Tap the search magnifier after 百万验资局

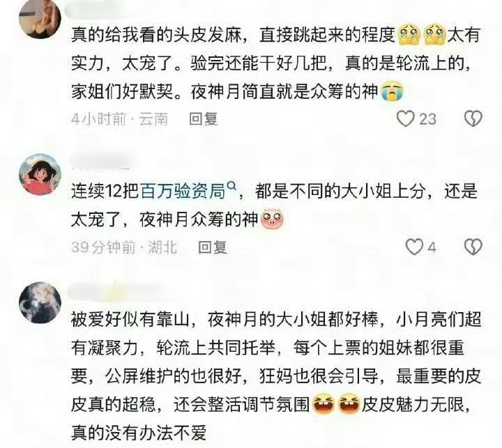pos(231,187)
